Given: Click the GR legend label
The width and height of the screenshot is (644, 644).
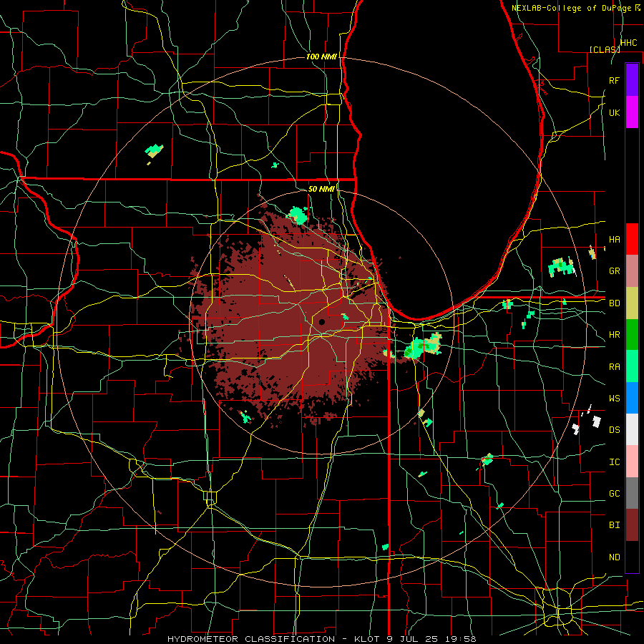Looking at the screenshot, I should coord(614,271).
